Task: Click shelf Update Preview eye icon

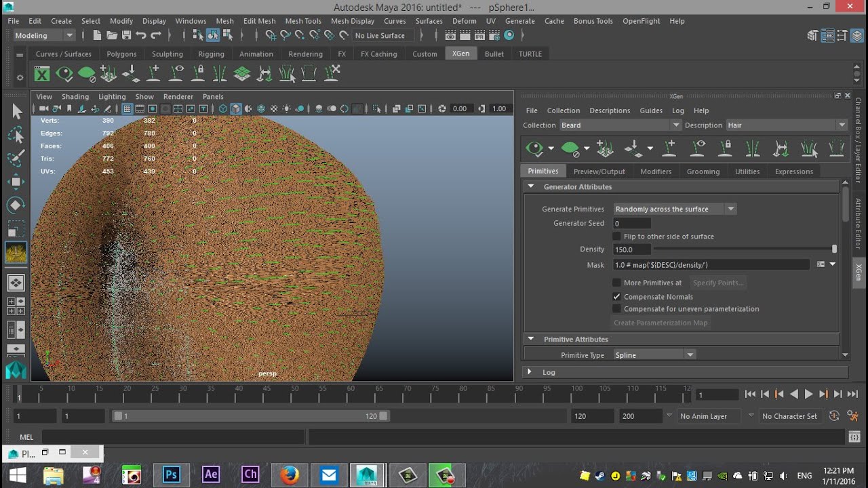Action: click(64, 73)
